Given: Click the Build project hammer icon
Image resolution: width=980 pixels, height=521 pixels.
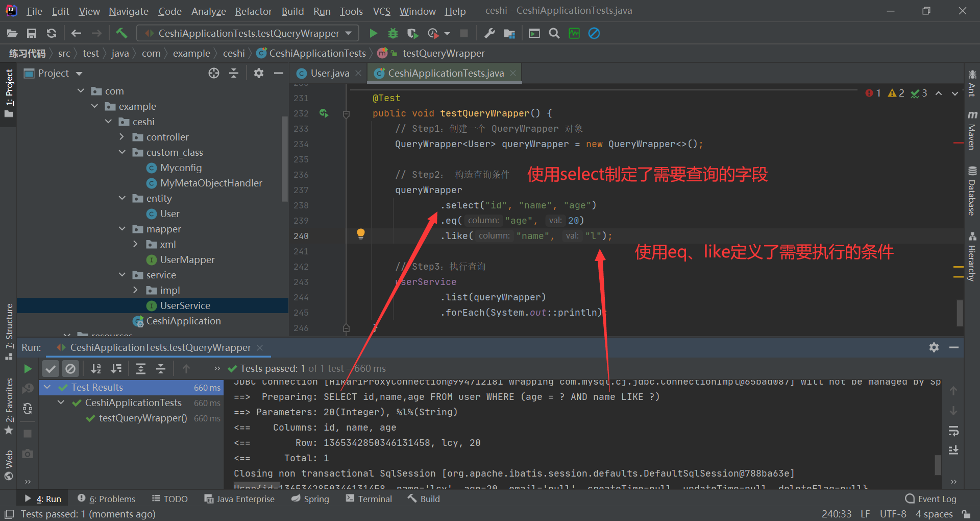Looking at the screenshot, I should pos(121,33).
